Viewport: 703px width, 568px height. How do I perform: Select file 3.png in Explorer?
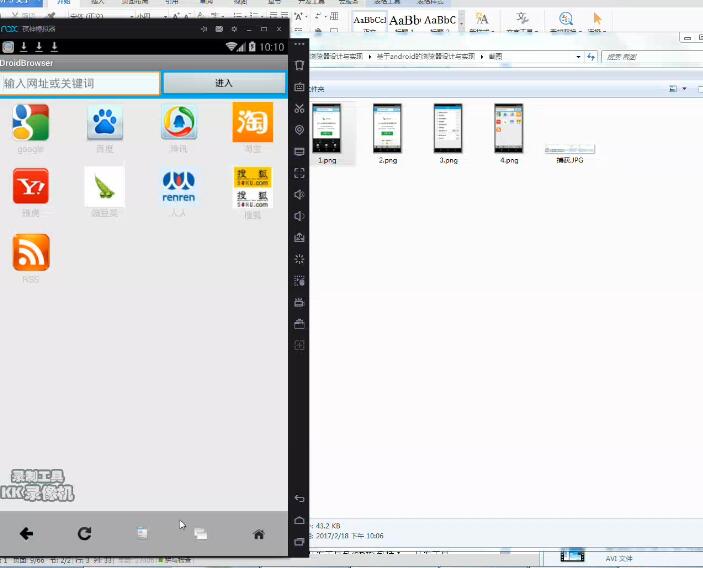click(x=448, y=134)
